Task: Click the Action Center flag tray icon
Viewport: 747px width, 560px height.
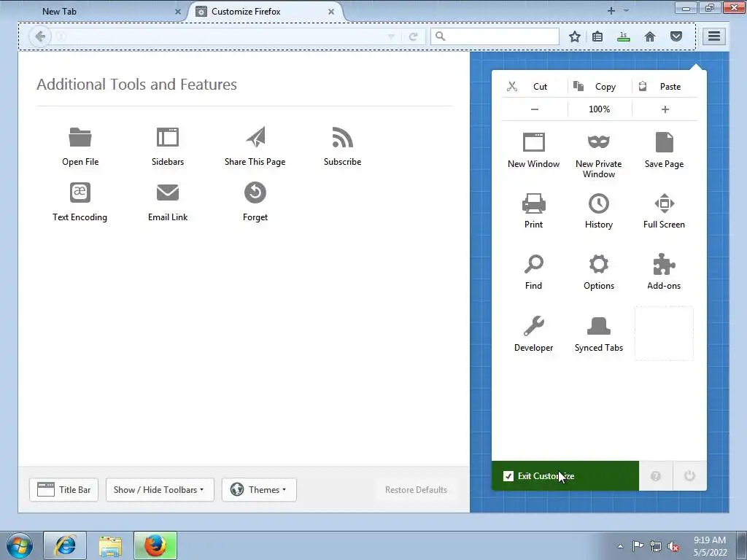Action: click(x=638, y=546)
